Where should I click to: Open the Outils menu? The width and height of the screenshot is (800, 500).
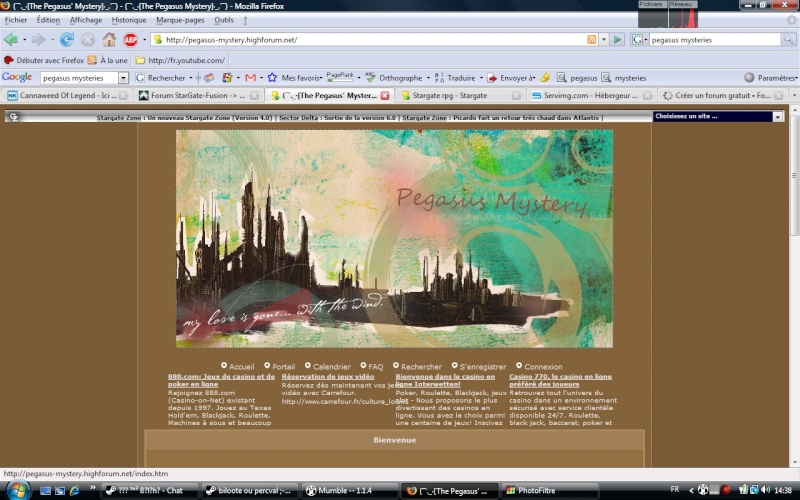pyautogui.click(x=223, y=20)
